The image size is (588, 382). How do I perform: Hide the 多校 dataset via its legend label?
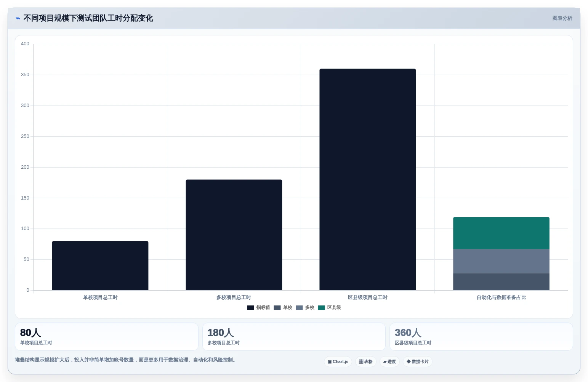click(309, 308)
